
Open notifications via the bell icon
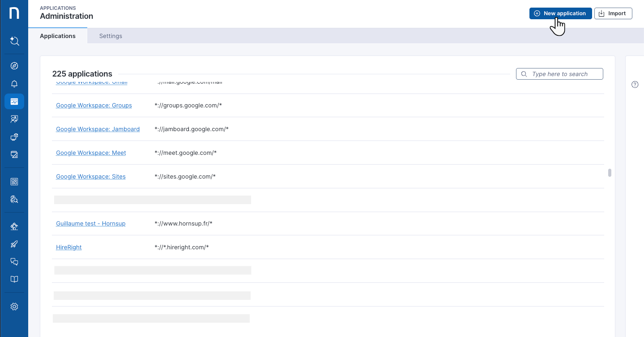click(x=14, y=84)
